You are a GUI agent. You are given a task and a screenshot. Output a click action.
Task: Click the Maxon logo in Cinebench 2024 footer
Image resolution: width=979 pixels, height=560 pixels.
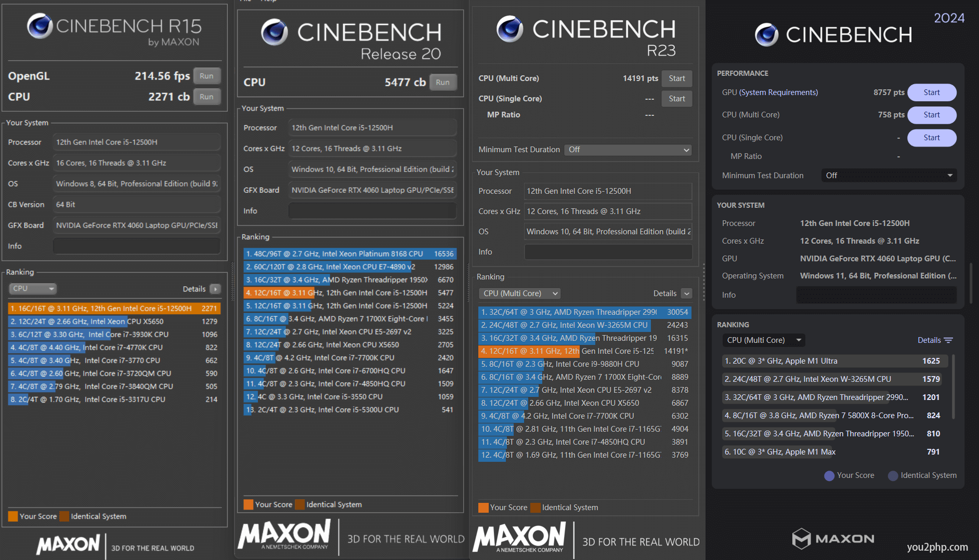pos(833,539)
